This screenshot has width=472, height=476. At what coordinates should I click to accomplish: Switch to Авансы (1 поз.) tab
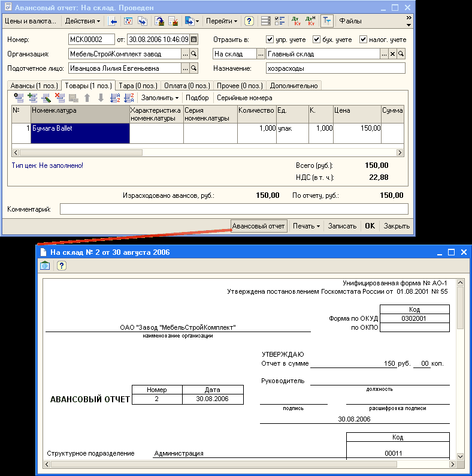coord(34,86)
